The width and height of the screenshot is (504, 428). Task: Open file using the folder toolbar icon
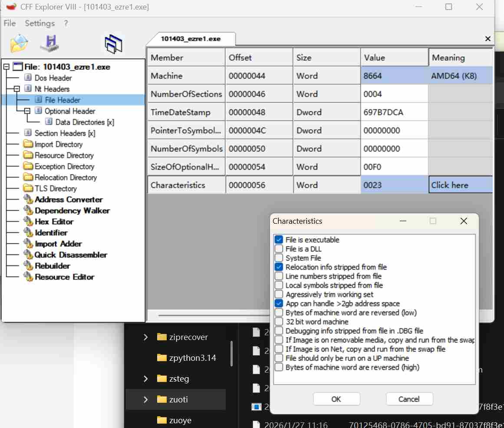click(x=19, y=43)
